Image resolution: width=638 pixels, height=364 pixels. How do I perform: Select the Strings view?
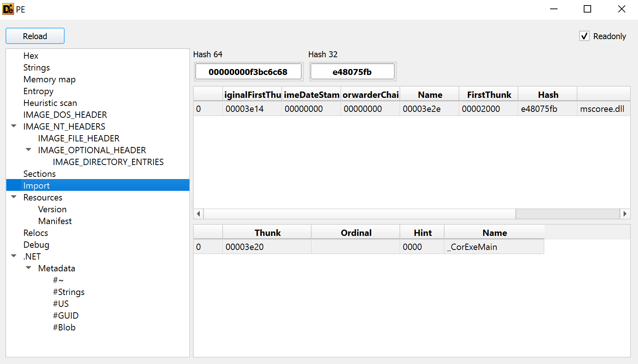pos(37,68)
